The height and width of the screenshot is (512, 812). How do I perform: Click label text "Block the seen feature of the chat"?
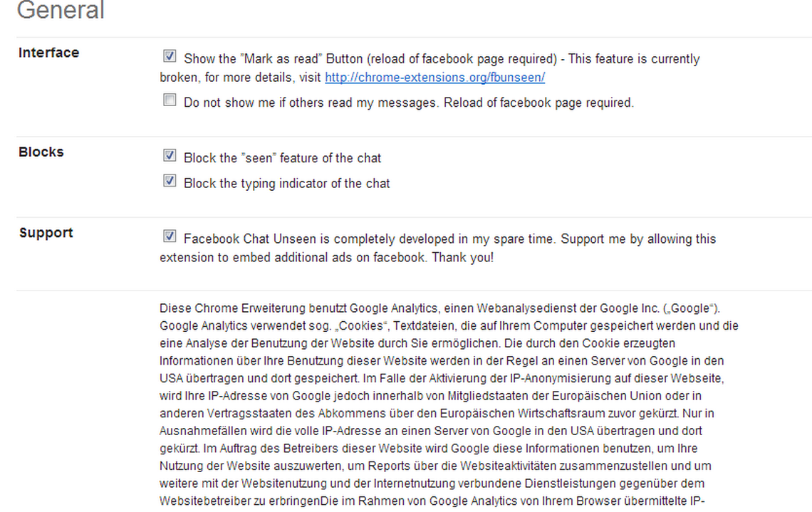282,158
